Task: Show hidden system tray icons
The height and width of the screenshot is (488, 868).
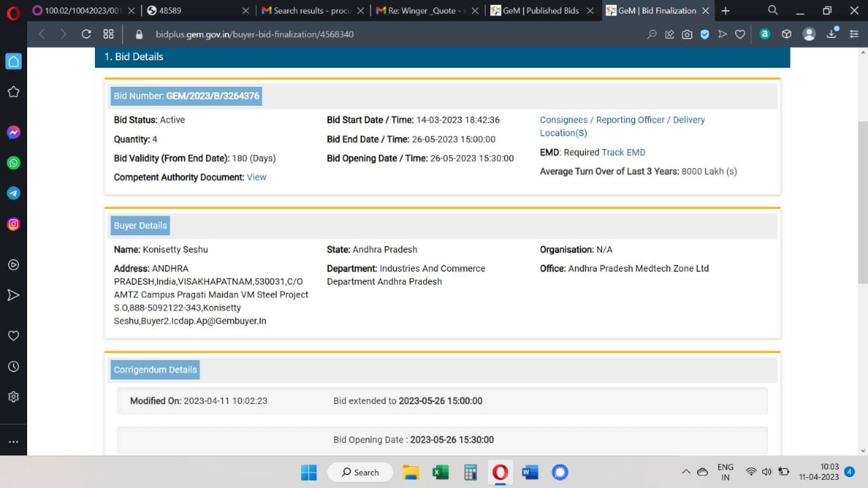Action: click(686, 472)
